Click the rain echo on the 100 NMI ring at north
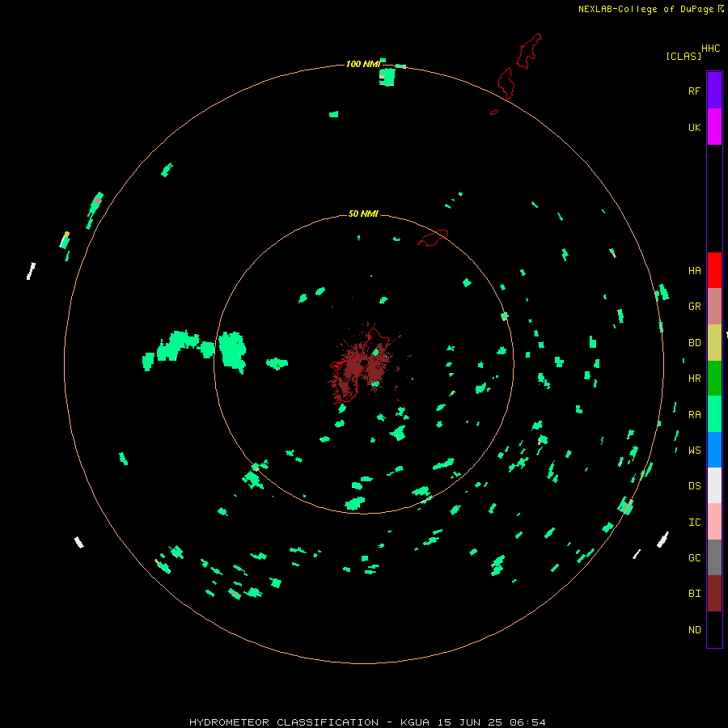This screenshot has height=728, width=728. point(387,77)
